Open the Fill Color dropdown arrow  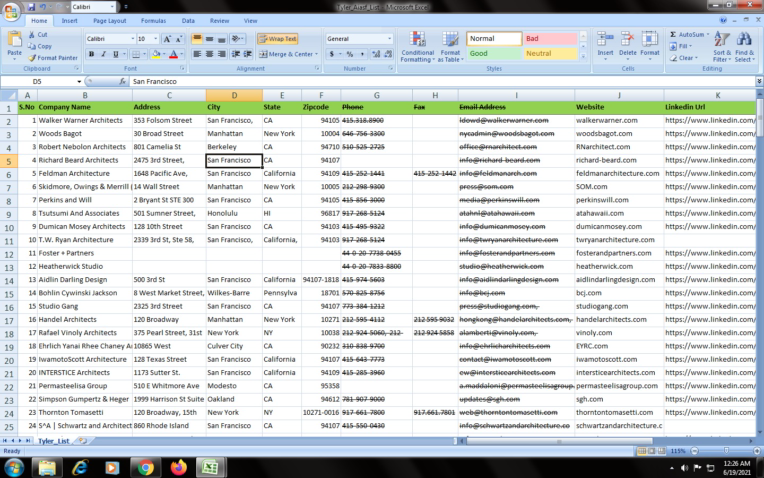(x=164, y=54)
